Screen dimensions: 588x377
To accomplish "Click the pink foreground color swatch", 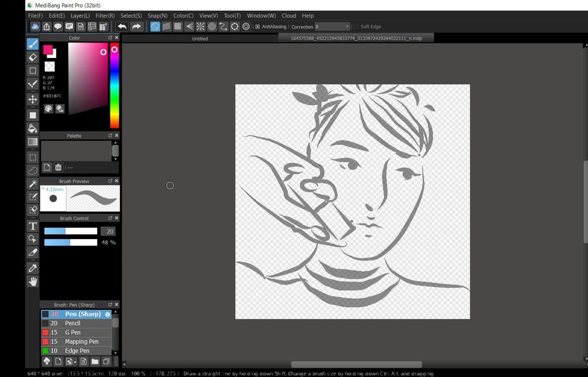I will point(48,49).
